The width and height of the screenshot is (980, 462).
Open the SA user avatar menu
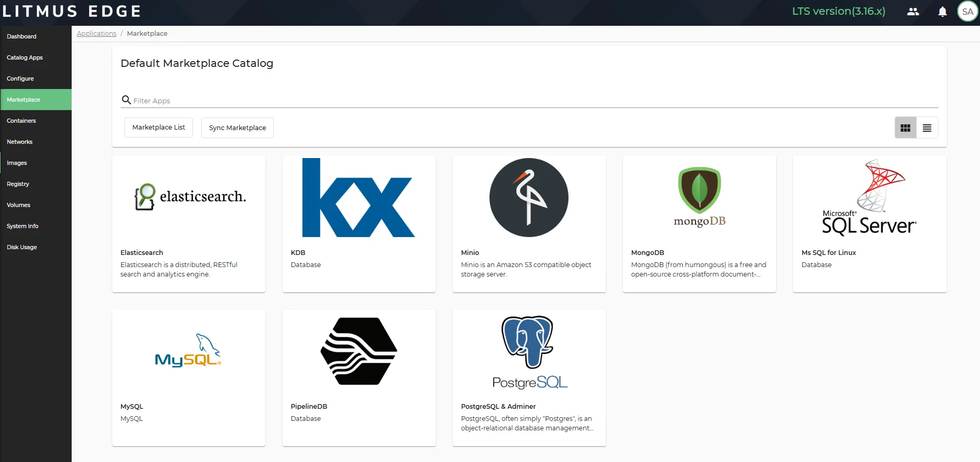tap(967, 12)
